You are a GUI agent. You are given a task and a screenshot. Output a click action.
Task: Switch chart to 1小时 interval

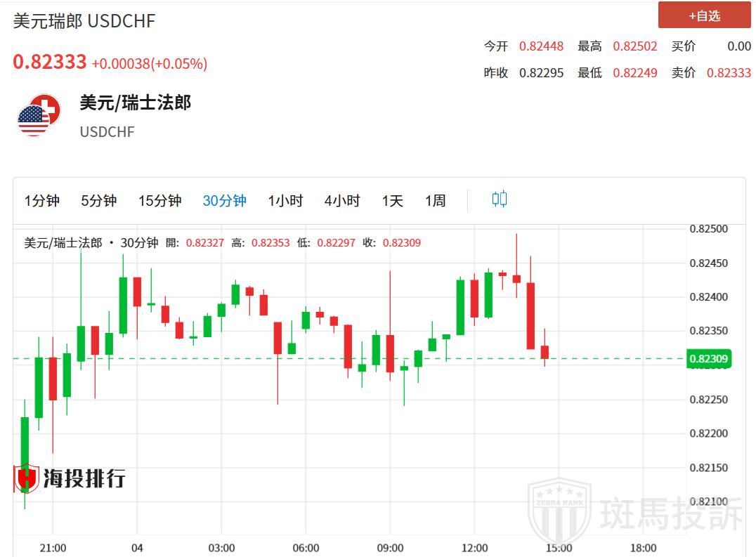285,201
